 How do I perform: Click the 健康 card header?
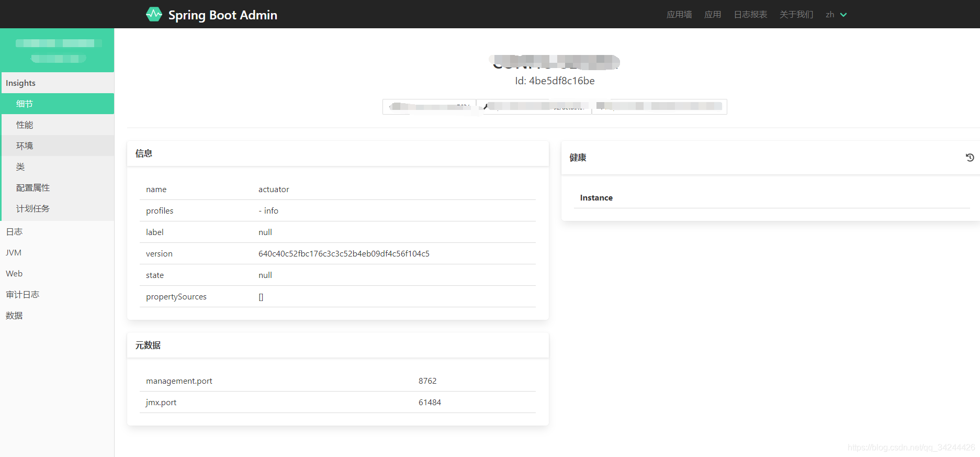[771, 158]
